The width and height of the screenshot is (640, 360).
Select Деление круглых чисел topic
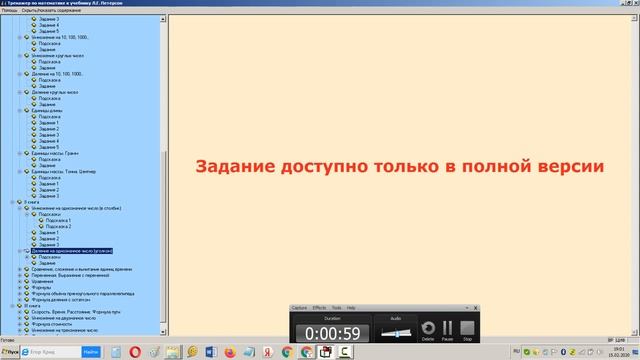(x=55, y=92)
